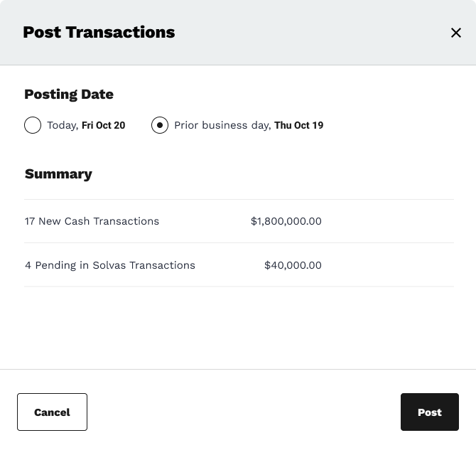Select the Today radio button

point(33,125)
